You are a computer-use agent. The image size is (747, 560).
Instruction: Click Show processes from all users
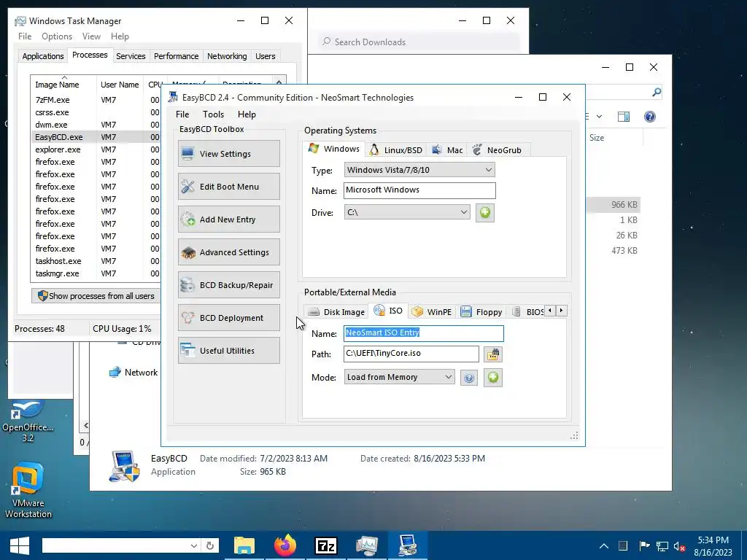(x=96, y=296)
